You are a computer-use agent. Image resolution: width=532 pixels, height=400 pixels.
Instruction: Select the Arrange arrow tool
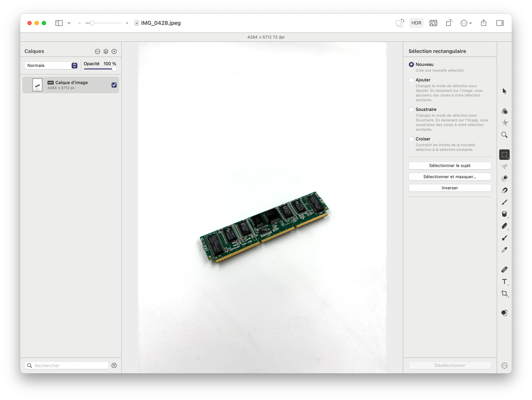(x=504, y=91)
